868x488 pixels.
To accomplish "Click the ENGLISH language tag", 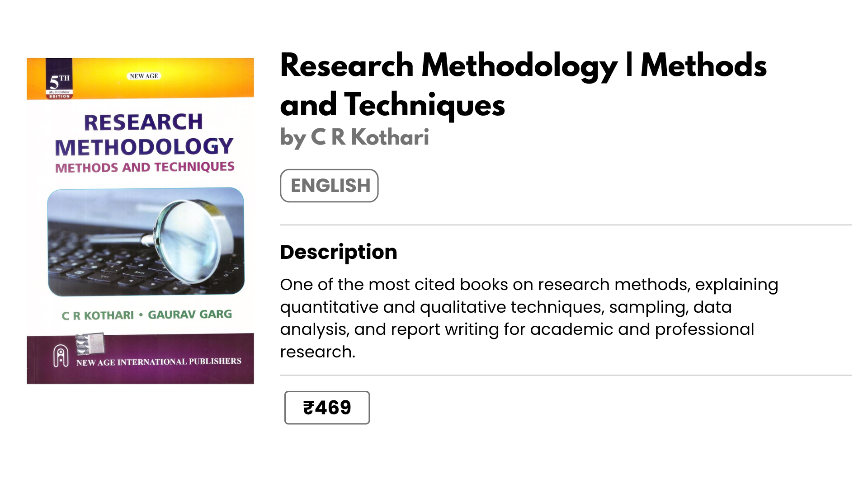I will coord(329,186).
